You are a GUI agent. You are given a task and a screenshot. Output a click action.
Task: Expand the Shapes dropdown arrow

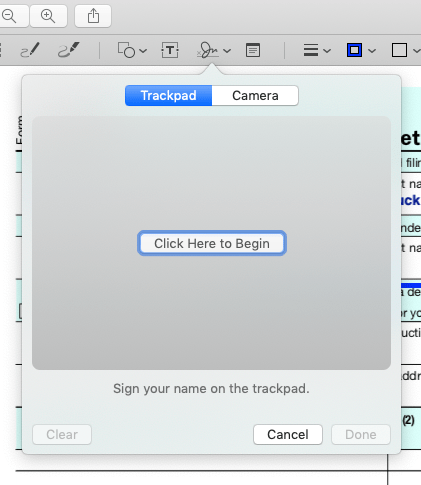click(x=143, y=51)
